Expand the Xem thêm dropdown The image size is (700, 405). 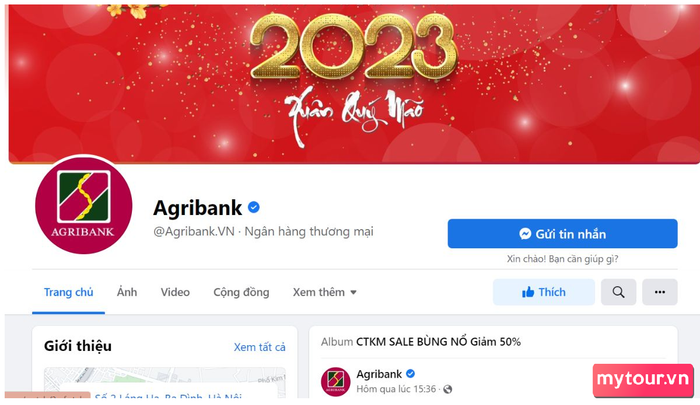(x=325, y=292)
